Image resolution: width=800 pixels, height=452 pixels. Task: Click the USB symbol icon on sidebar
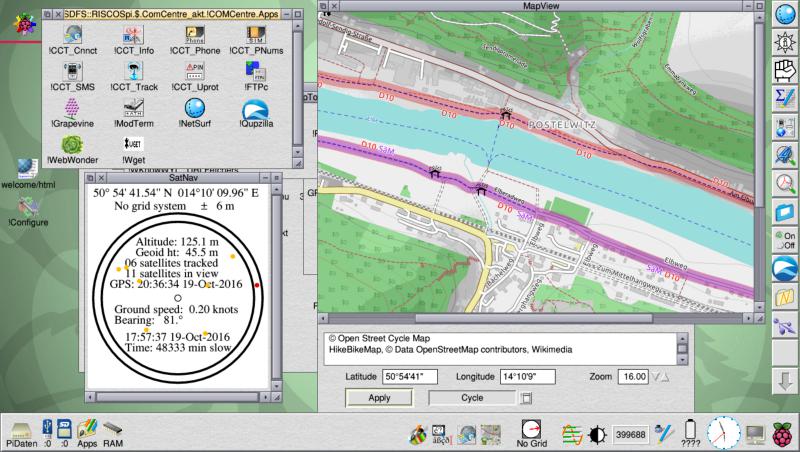pyautogui.click(x=785, y=325)
